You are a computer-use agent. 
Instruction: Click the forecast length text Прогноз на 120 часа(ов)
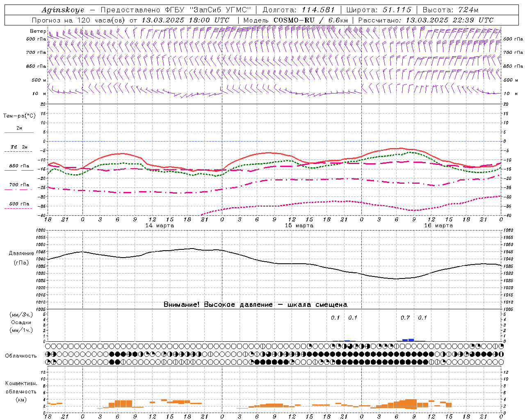coord(78,20)
